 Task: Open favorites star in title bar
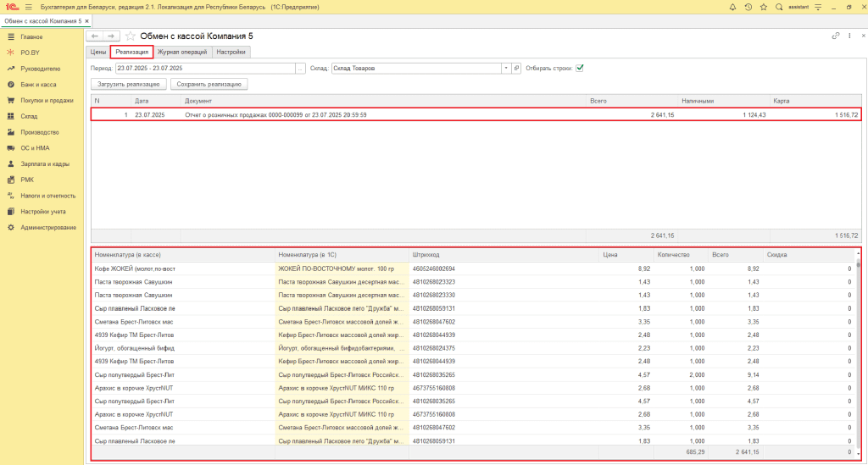point(764,7)
